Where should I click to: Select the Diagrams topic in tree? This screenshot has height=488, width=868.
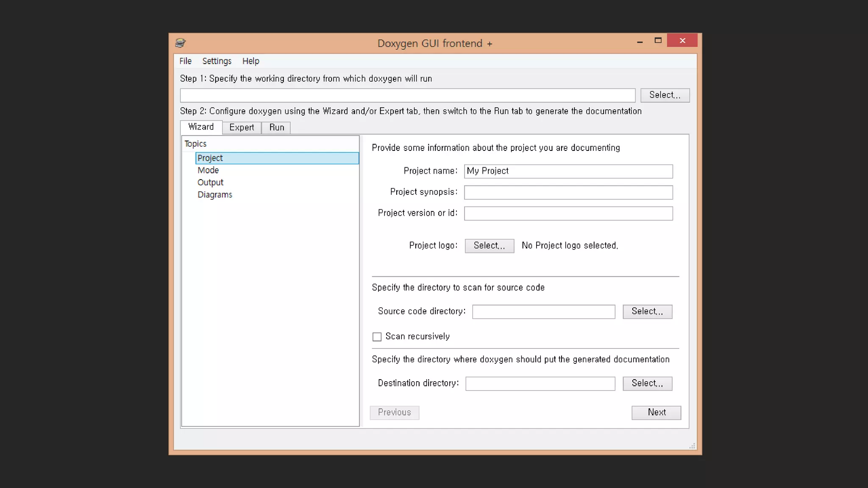click(215, 195)
